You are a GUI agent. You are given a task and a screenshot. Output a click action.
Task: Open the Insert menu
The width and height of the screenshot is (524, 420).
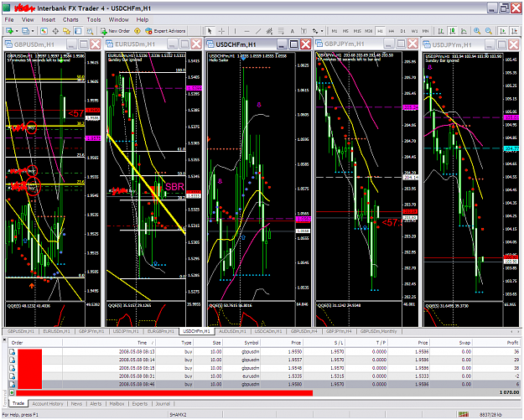[49, 20]
